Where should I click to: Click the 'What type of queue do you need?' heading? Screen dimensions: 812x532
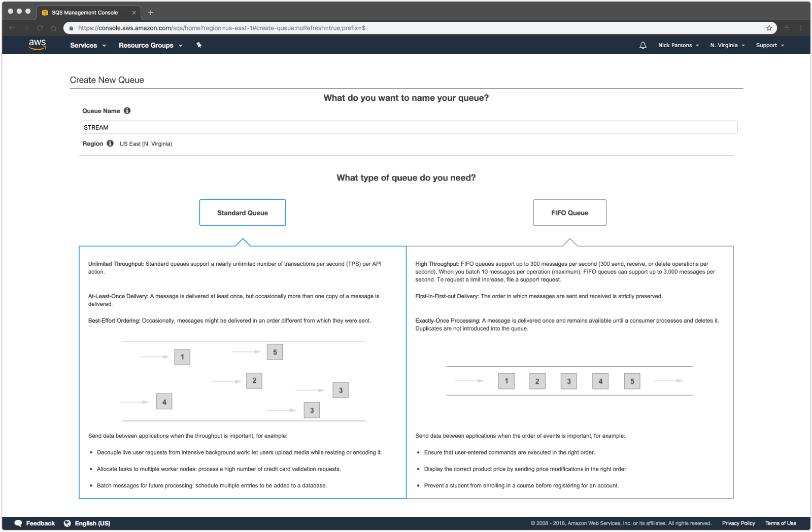coord(406,178)
